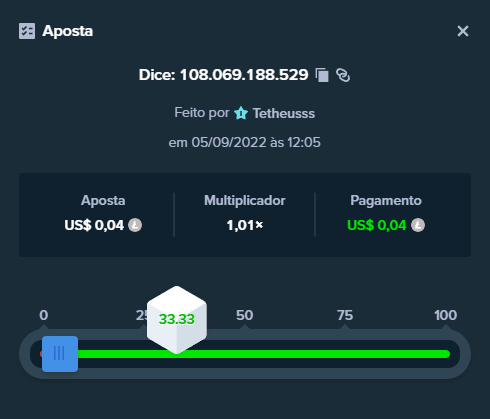Click the 0 marker on slider scale
Screen dimensions: 490x419
44,315
